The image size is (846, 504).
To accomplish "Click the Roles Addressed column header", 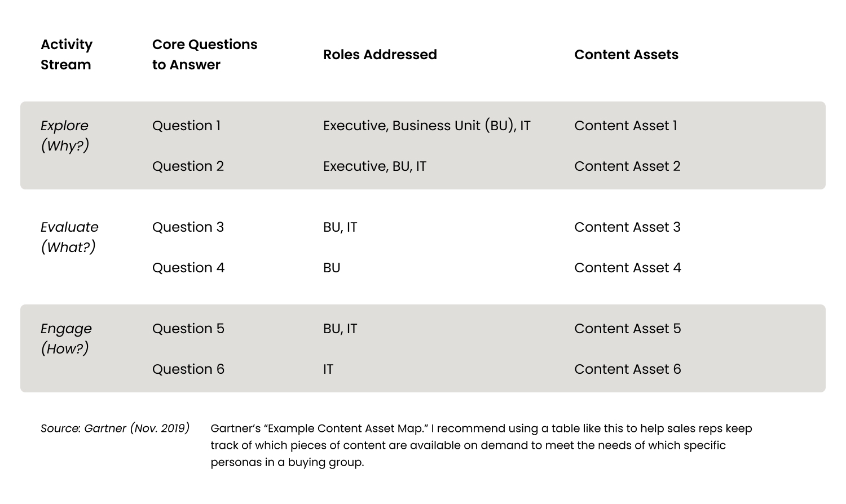I will (380, 55).
